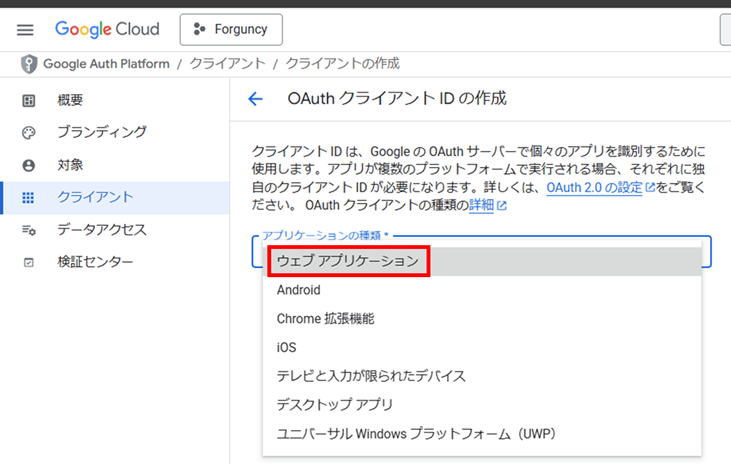The width and height of the screenshot is (731, 464).
Task: Choose ユニバーサル Windows プラットフォーム (UWP)
Action: tap(482, 434)
